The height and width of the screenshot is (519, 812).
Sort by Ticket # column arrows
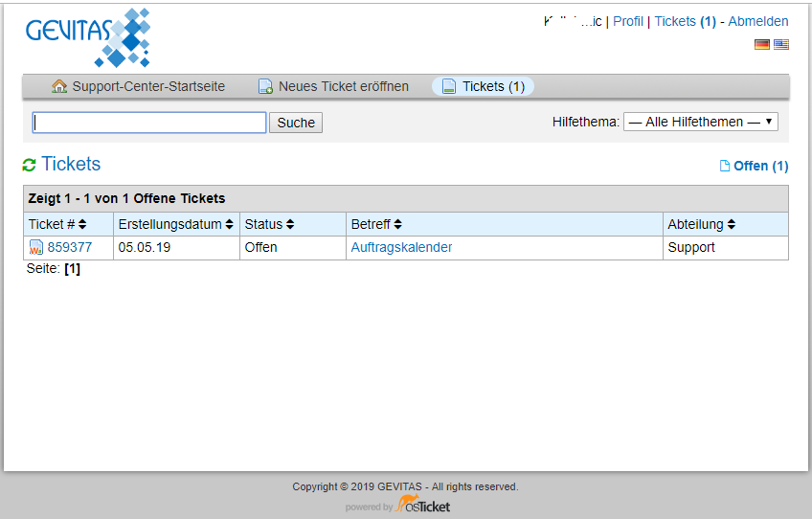82,224
